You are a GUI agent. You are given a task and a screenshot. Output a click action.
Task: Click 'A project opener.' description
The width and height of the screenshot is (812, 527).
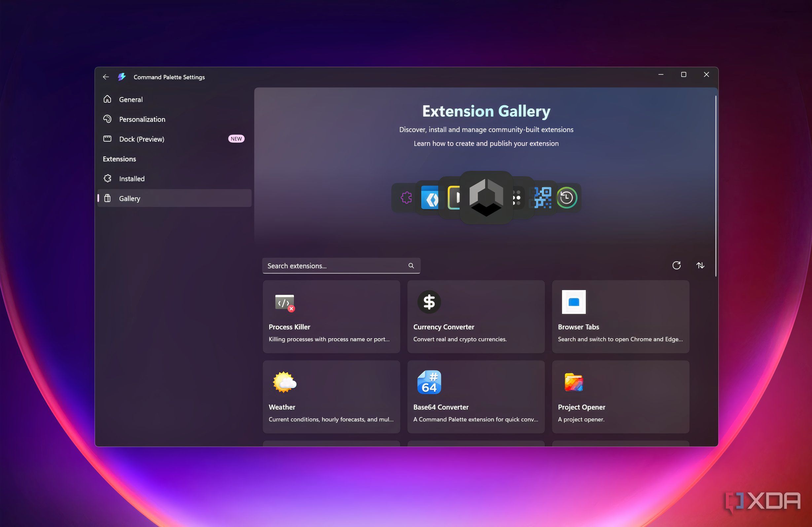tap(581, 419)
